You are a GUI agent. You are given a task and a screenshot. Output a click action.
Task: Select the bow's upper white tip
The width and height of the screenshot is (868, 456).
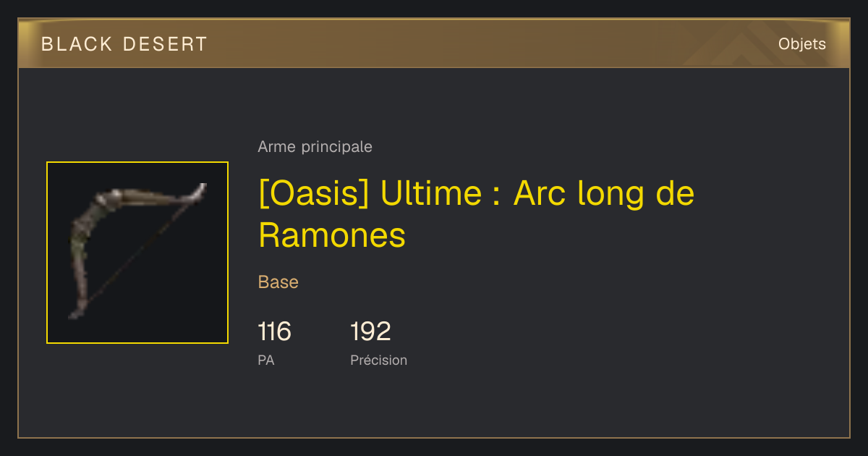point(199,191)
